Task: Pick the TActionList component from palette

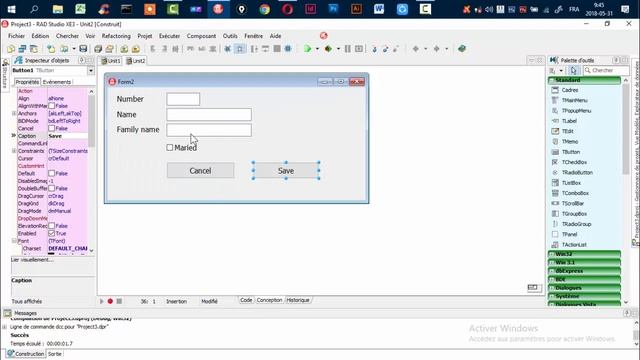Action: click(574, 245)
